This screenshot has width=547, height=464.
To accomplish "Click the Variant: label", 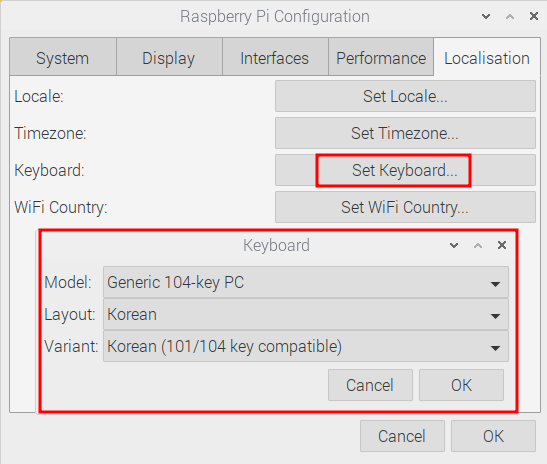I will [x=71, y=346].
